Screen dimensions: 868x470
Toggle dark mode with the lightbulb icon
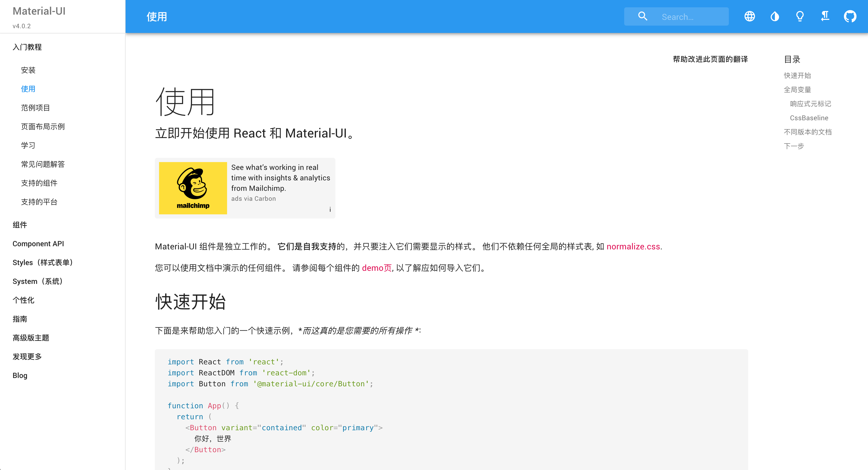[800, 16]
